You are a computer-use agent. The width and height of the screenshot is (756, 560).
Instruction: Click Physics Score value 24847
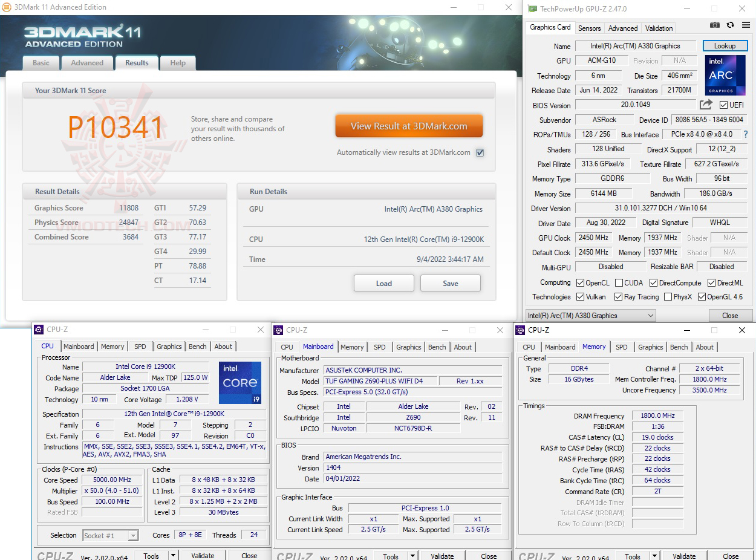pyautogui.click(x=129, y=223)
